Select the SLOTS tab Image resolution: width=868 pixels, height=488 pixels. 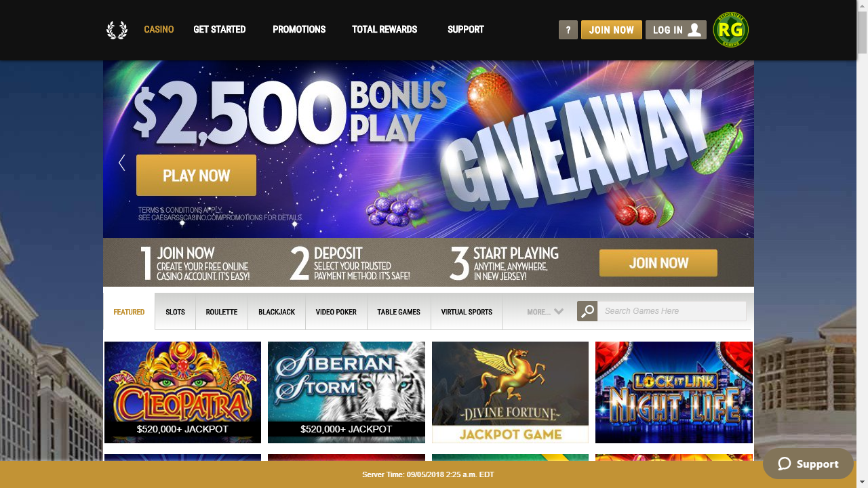coord(175,312)
